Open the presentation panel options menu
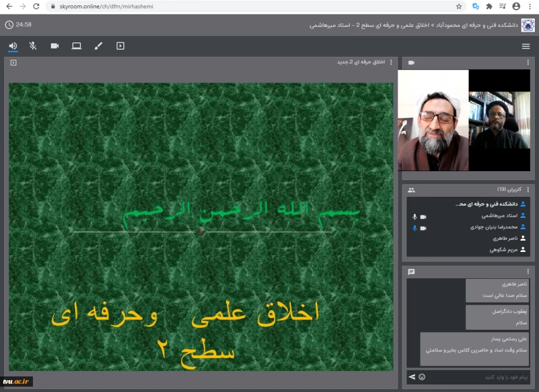The width and height of the screenshot is (539, 392). [x=391, y=62]
